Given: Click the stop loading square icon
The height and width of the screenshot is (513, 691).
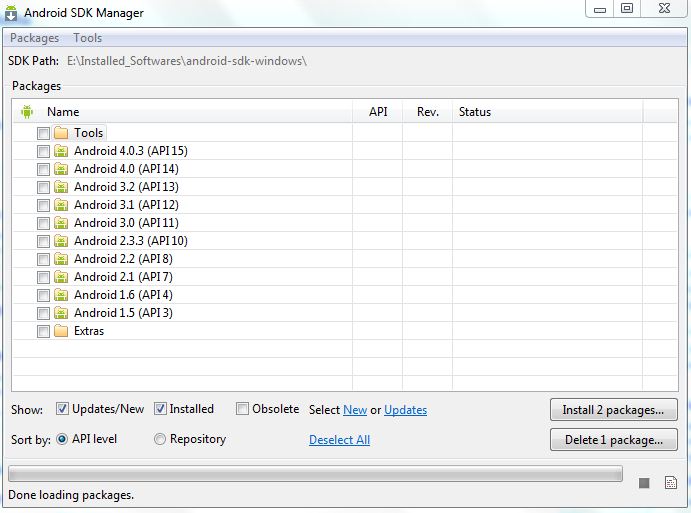Looking at the screenshot, I should [x=644, y=483].
